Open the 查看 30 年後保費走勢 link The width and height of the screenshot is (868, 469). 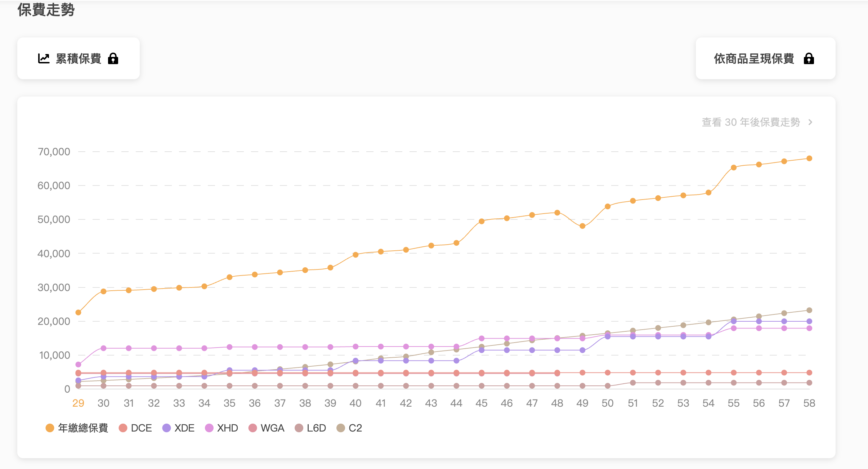751,122
